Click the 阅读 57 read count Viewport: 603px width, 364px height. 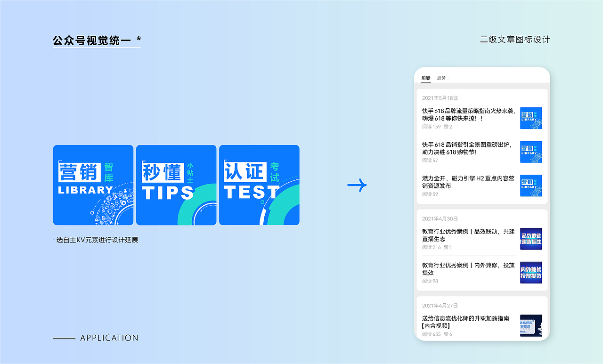pyautogui.click(x=430, y=161)
